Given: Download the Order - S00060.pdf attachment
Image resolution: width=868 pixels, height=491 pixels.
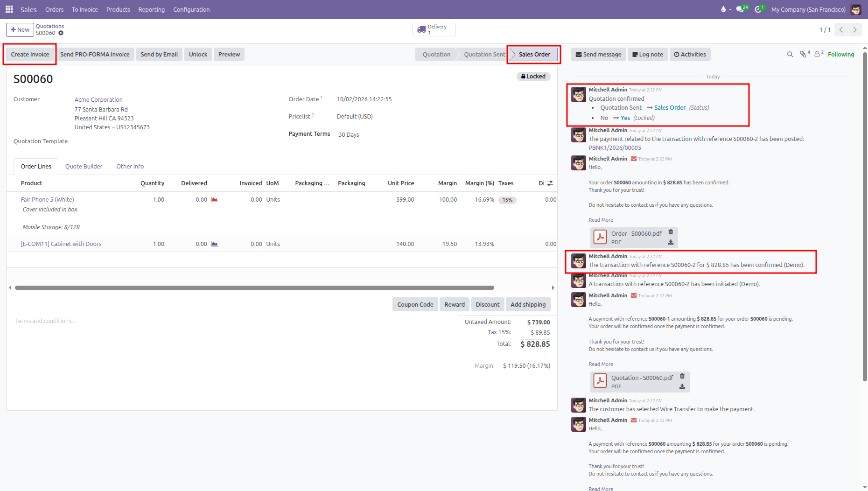Looking at the screenshot, I should [x=671, y=242].
